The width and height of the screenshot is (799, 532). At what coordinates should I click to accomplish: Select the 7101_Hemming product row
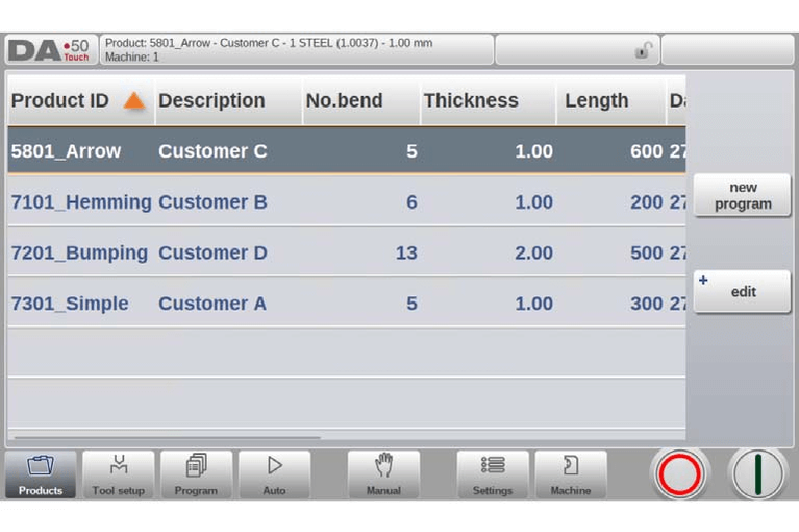tap(80, 203)
